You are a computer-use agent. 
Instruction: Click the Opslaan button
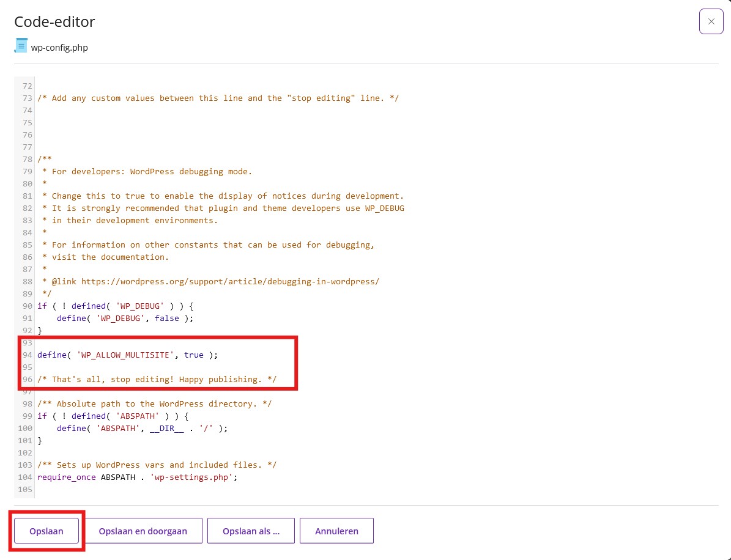pyautogui.click(x=46, y=531)
